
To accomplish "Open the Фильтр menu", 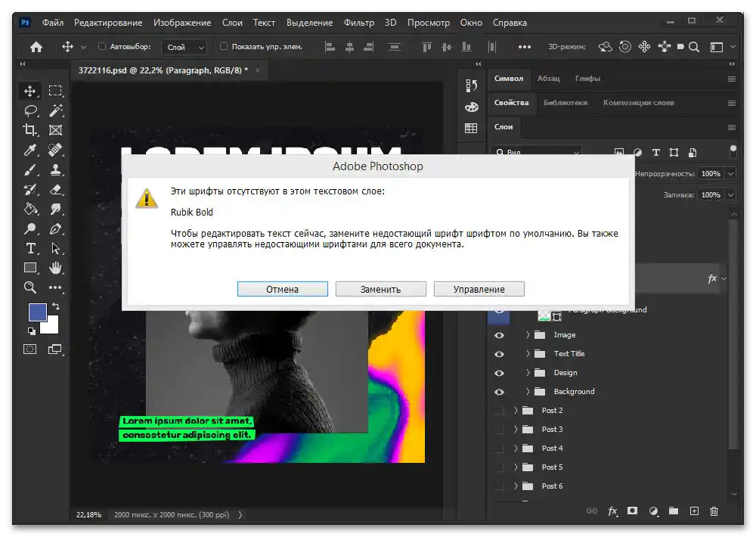I will pos(358,23).
